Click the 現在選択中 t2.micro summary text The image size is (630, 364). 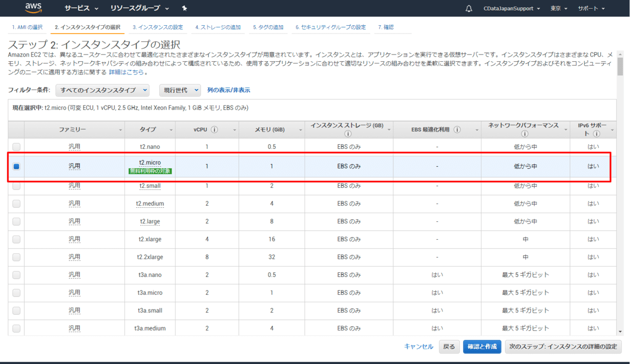coord(130,108)
